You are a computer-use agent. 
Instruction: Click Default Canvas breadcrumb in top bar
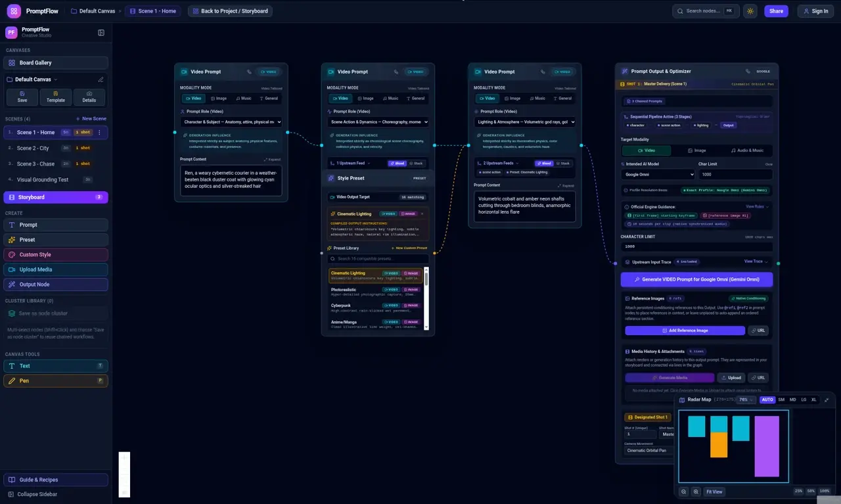click(93, 11)
